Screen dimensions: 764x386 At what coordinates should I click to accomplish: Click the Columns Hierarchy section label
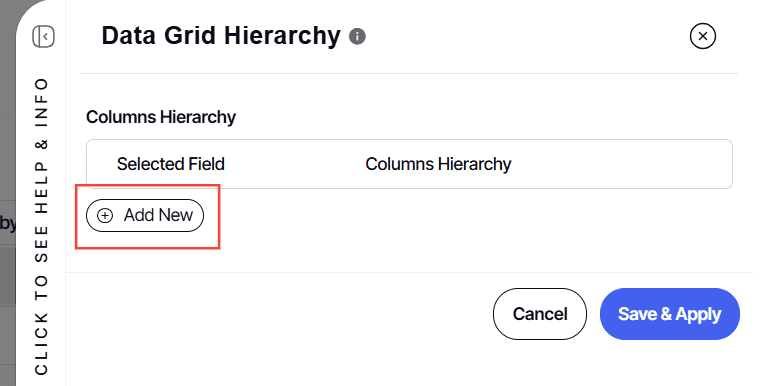(x=161, y=117)
